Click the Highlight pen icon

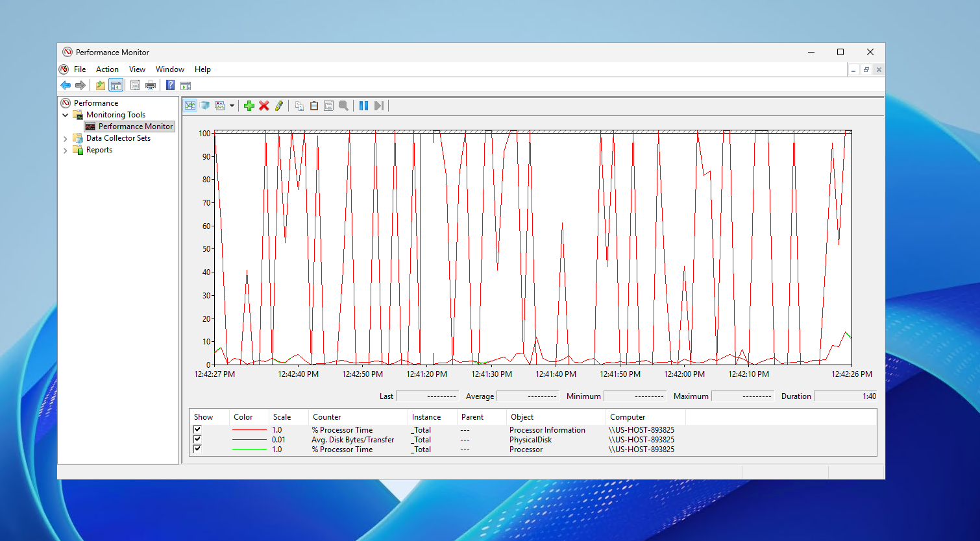[x=279, y=106]
